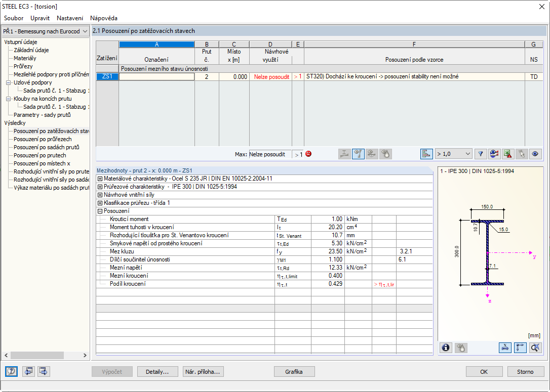Collapse the Posouzení section
This screenshot has height=392, width=550.
click(100, 211)
